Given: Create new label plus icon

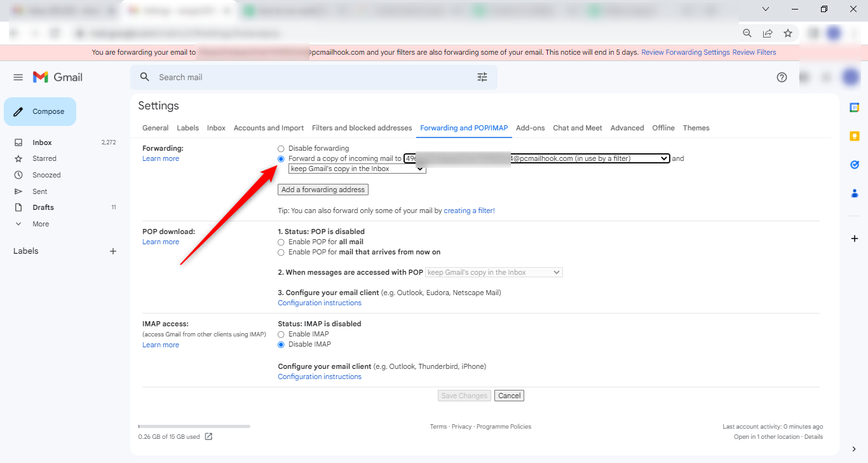Looking at the screenshot, I should (113, 251).
